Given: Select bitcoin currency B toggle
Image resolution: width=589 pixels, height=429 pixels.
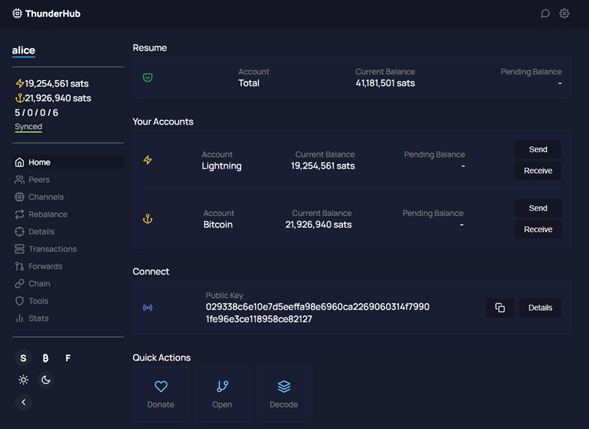Looking at the screenshot, I should (x=45, y=358).
